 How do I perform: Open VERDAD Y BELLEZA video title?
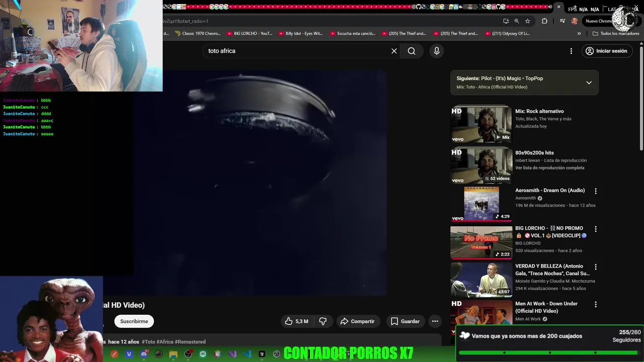pos(552,269)
